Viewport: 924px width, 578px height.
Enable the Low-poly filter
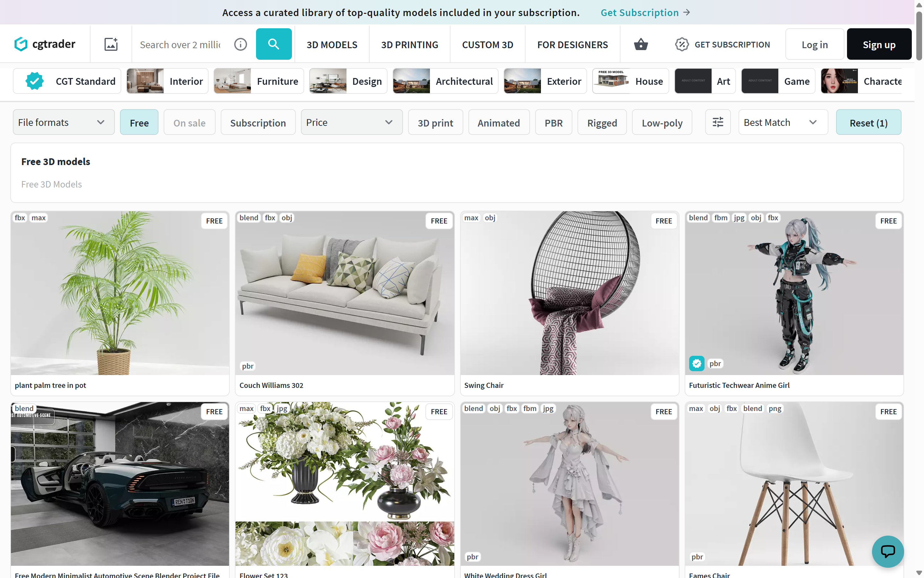pyautogui.click(x=662, y=122)
